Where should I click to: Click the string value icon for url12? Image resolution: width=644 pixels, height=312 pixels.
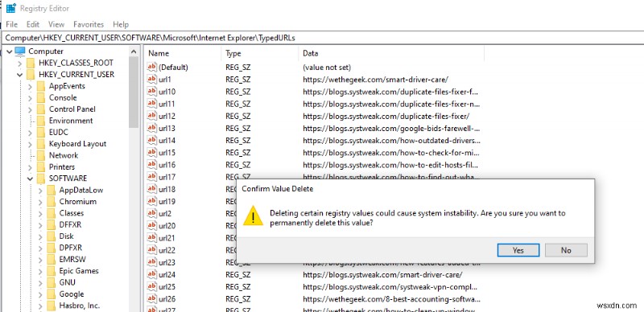152,116
